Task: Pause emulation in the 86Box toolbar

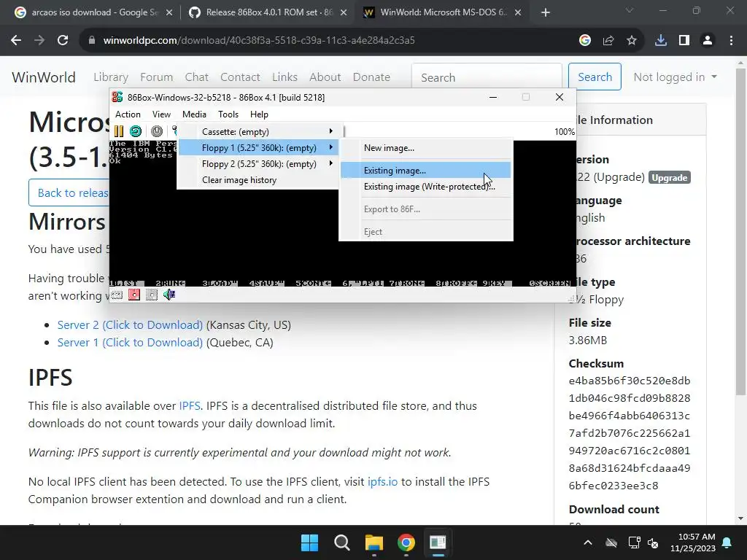Action: [x=119, y=131]
